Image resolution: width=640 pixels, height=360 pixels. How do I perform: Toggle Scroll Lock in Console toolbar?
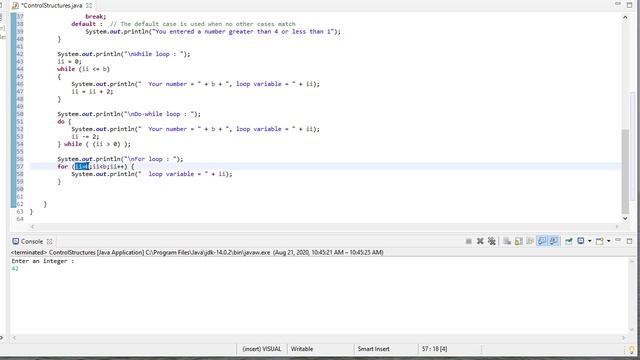518,241
